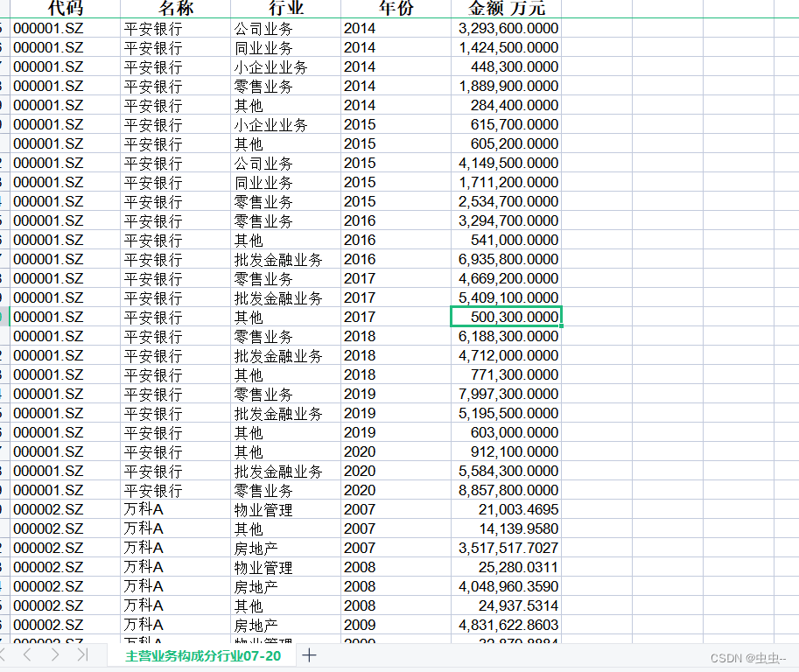Select 其他 cell in 2019 row
The width and height of the screenshot is (799, 672).
point(286,432)
